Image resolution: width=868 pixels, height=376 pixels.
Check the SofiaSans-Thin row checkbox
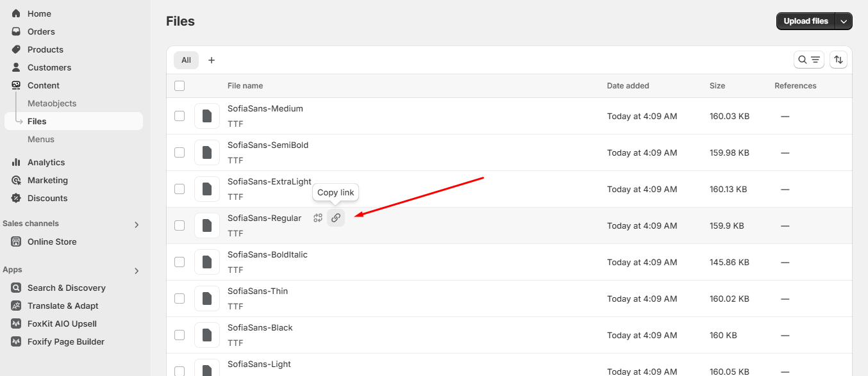click(x=179, y=298)
